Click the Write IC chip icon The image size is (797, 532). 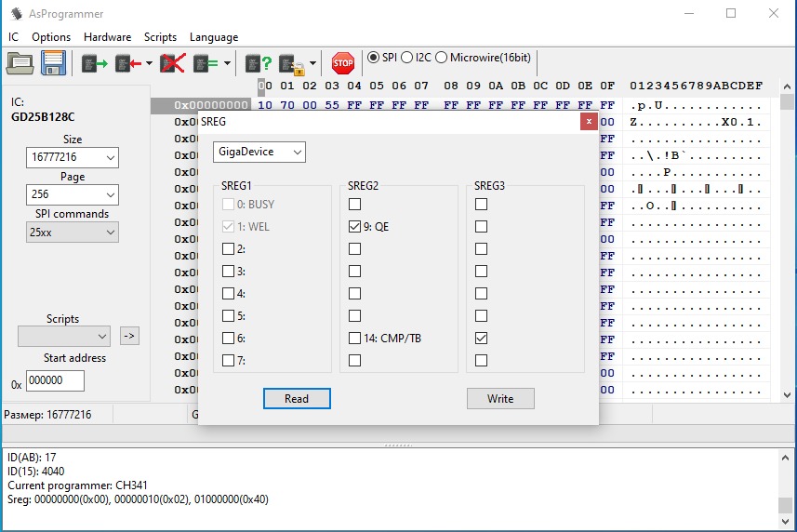coord(128,63)
